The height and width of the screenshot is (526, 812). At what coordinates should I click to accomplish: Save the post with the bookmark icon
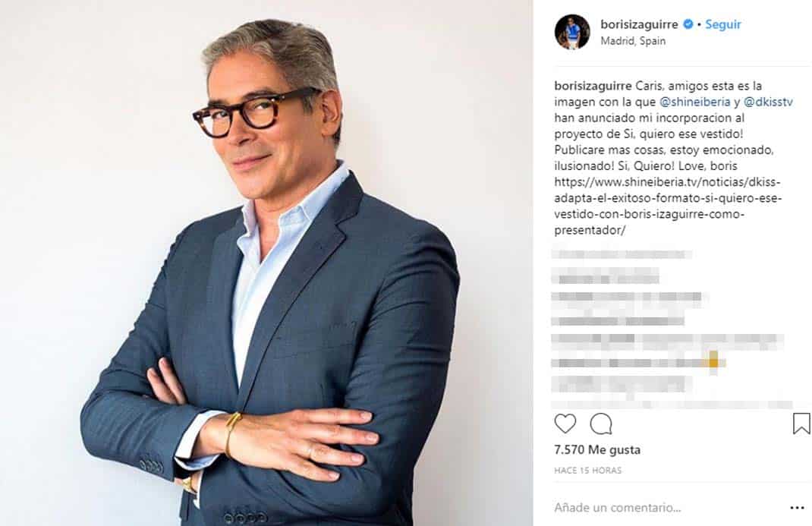coord(801,423)
